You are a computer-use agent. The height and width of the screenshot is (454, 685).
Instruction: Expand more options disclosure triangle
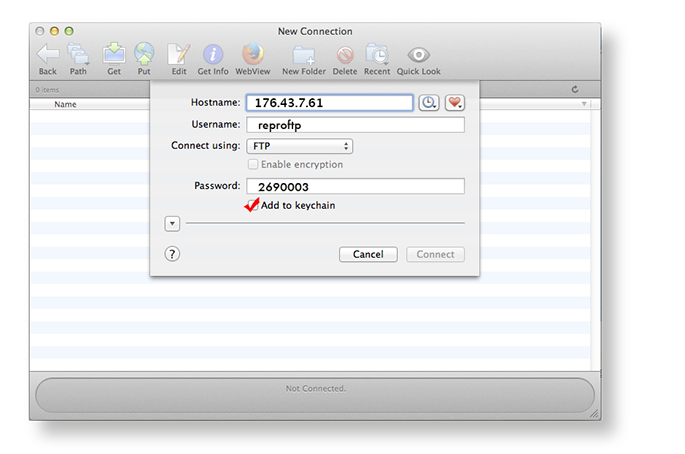point(172,223)
